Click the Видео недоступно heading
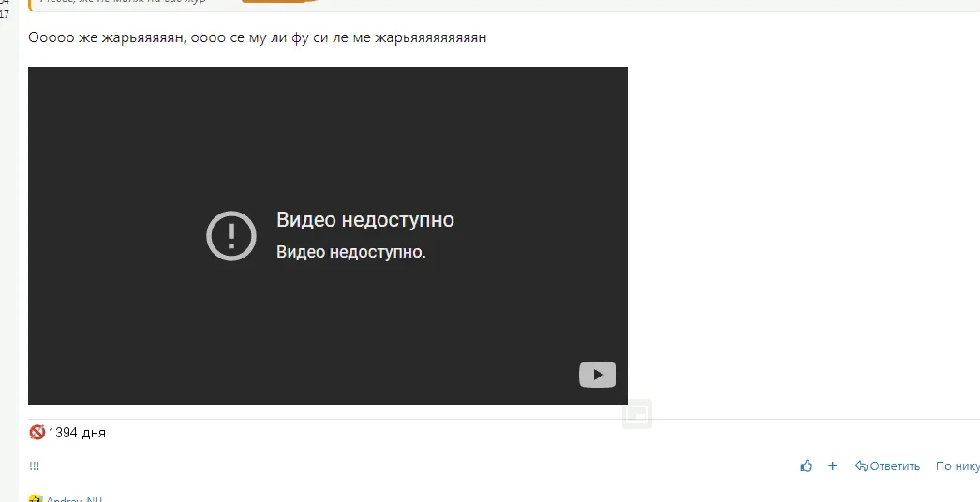 coord(365,220)
